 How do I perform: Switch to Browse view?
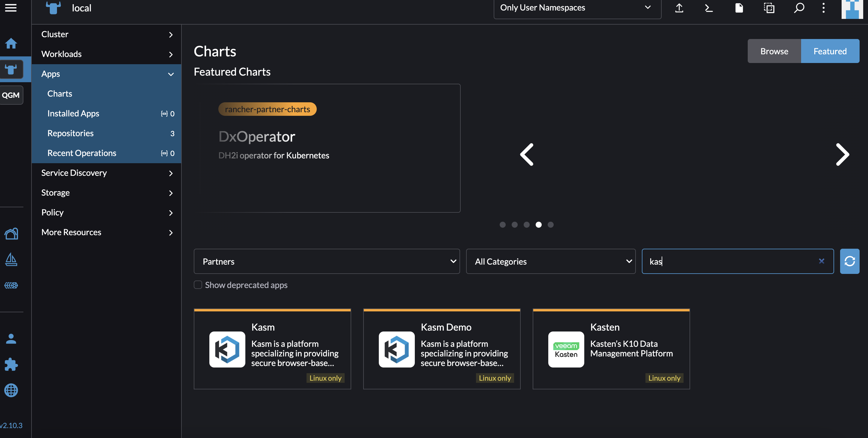pyautogui.click(x=774, y=51)
